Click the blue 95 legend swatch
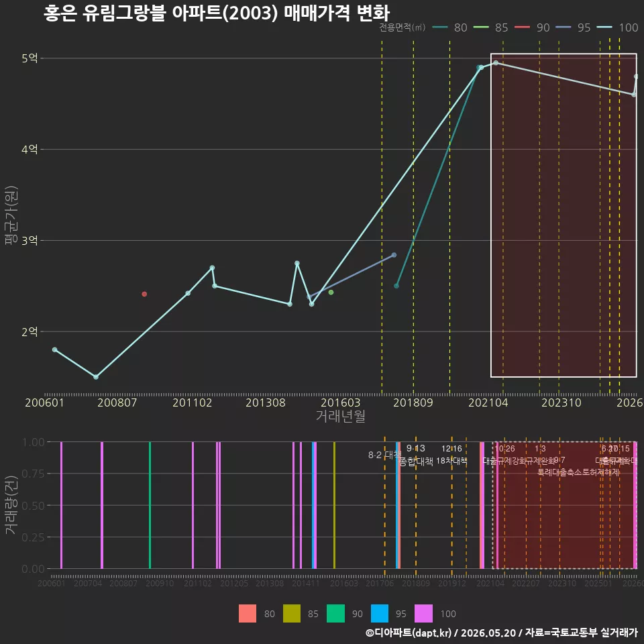The height and width of the screenshot is (644, 644). 380,613
